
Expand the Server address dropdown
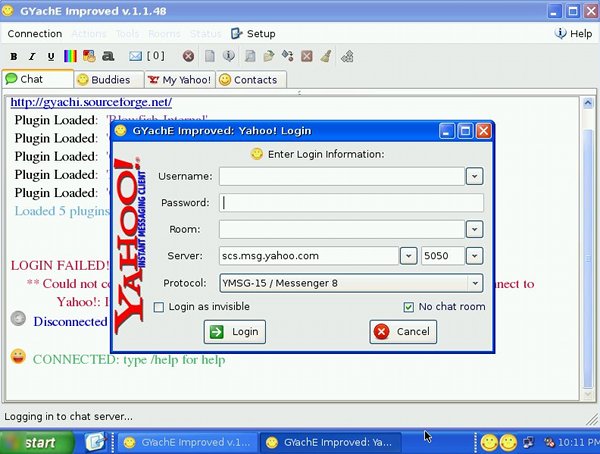point(408,256)
